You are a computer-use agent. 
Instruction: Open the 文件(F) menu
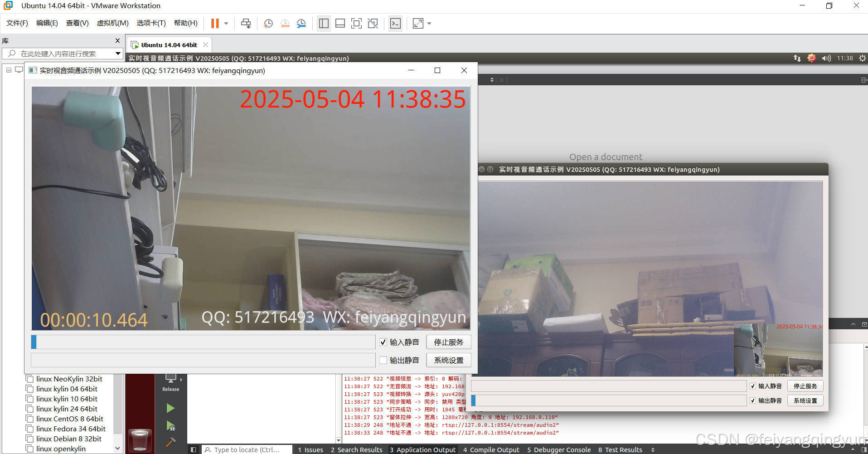17,23
